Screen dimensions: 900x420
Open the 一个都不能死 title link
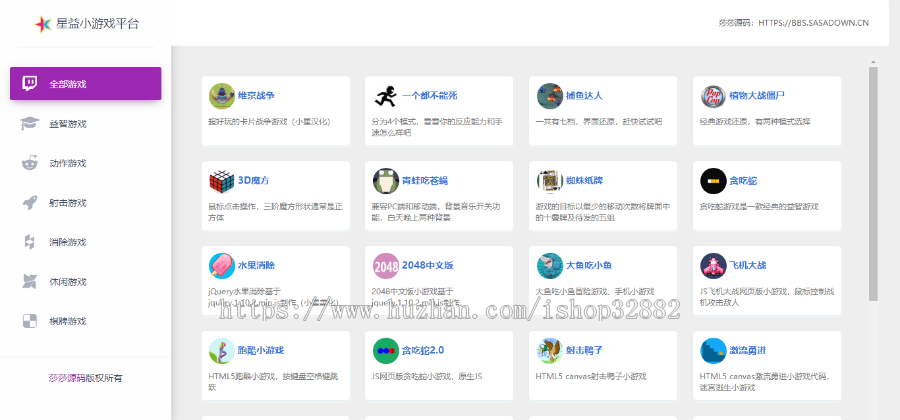(x=429, y=95)
